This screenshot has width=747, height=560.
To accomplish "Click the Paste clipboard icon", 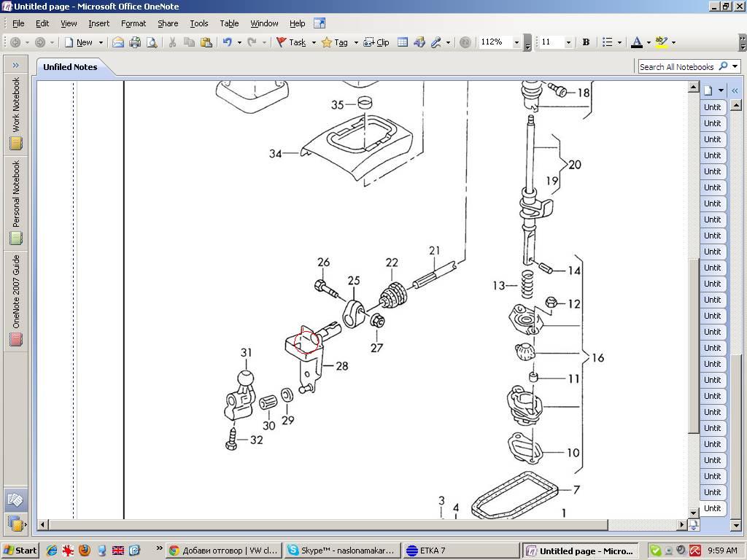I will (206, 42).
